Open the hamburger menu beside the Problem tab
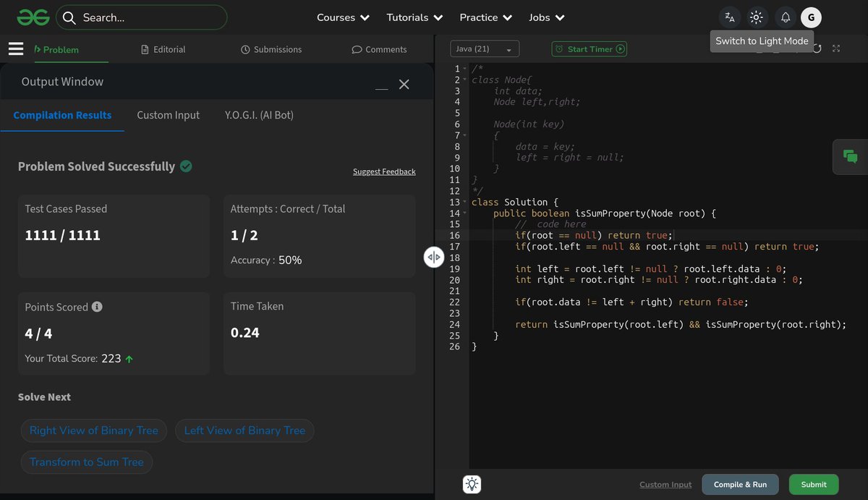This screenshot has width=868, height=500. point(16,49)
